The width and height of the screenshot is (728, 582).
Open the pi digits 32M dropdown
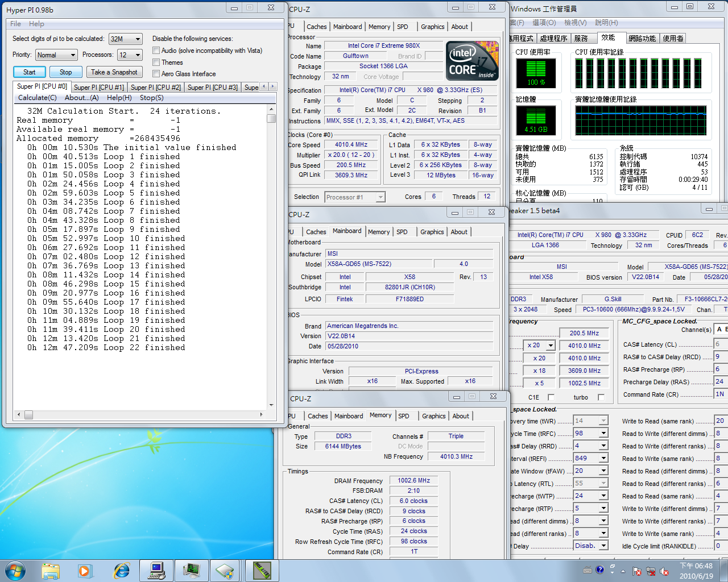126,39
